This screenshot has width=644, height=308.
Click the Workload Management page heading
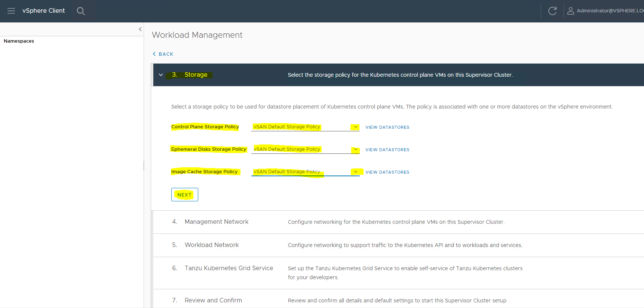click(x=197, y=35)
